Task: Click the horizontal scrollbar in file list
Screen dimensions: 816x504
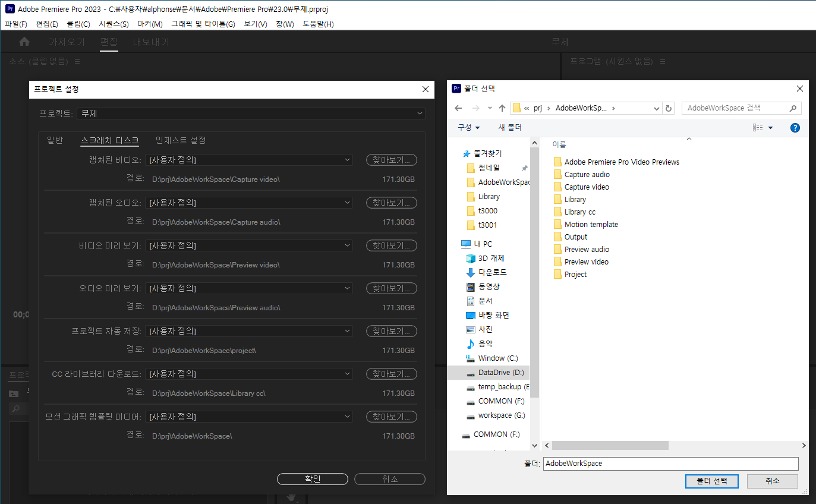Action: (610, 445)
